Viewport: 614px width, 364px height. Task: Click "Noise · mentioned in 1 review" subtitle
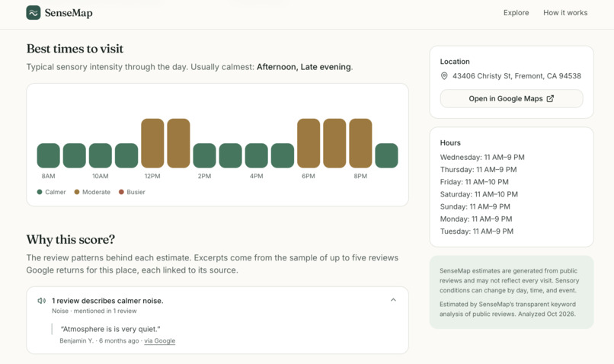click(x=94, y=311)
